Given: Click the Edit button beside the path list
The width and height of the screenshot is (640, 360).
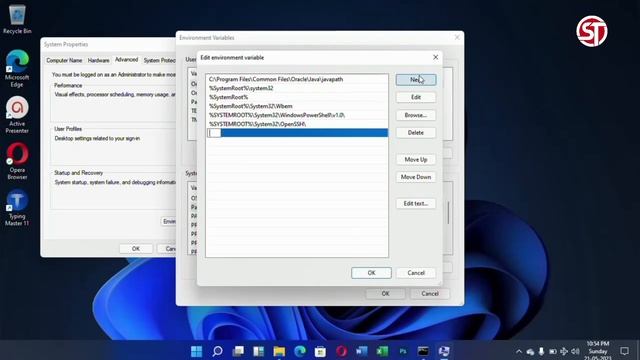Looking at the screenshot, I should click(x=416, y=97).
